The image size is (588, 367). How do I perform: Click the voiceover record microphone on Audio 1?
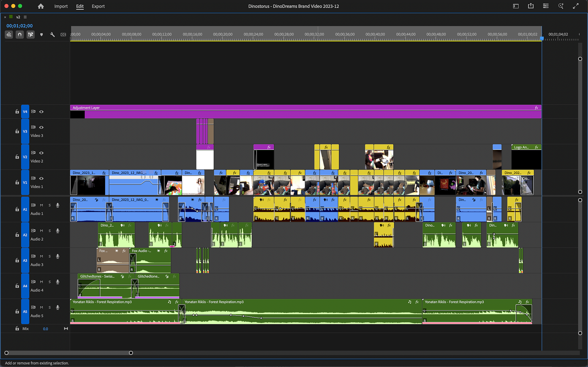point(58,205)
